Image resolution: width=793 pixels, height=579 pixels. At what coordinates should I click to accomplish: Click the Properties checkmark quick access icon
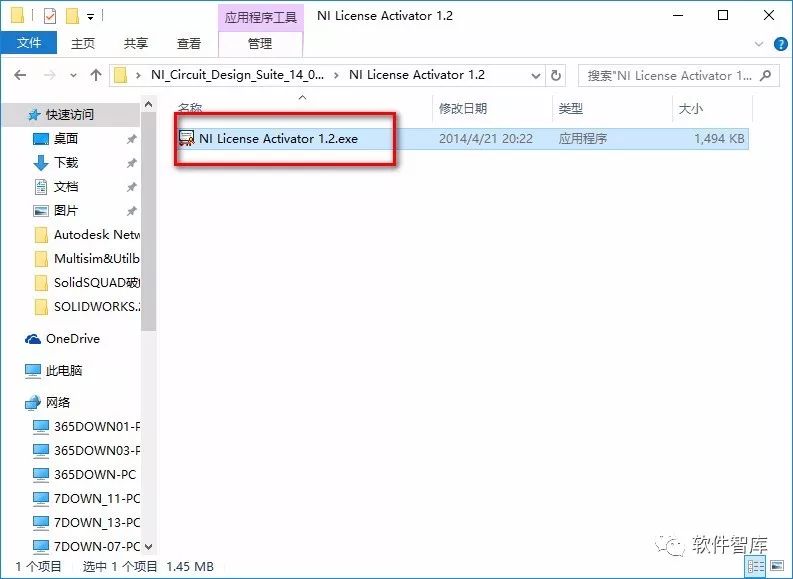click(50, 16)
